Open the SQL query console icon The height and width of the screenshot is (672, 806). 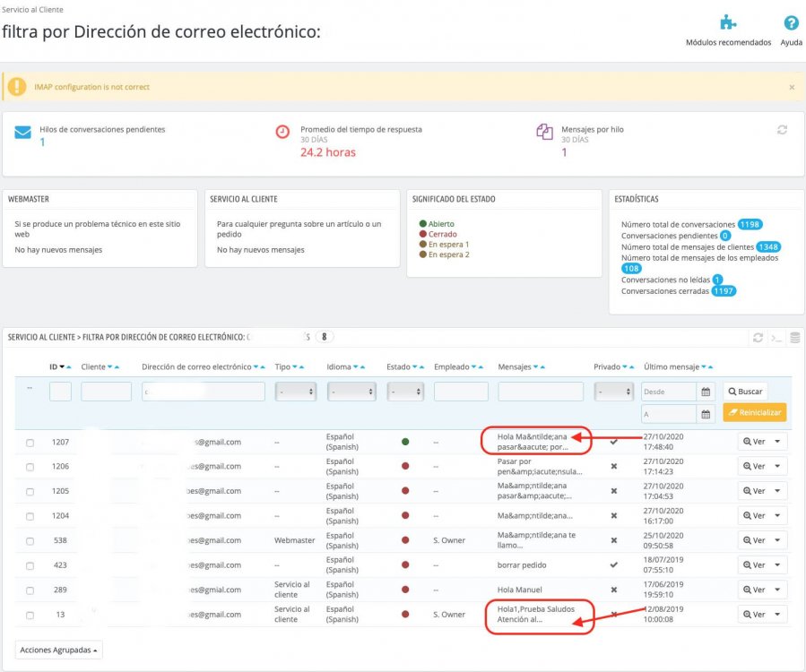tap(776, 338)
